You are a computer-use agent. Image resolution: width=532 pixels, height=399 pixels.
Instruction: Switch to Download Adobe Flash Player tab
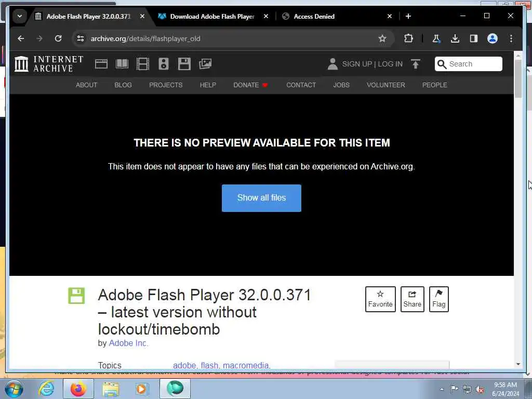212,16
